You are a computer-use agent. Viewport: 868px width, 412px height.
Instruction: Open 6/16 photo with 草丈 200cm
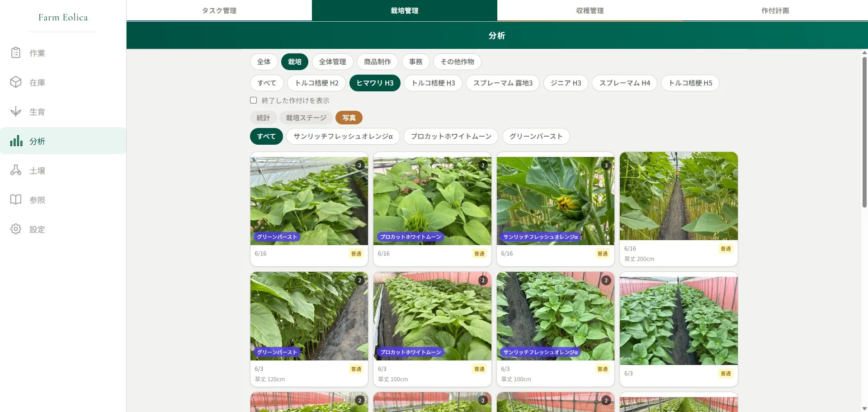[x=679, y=196]
